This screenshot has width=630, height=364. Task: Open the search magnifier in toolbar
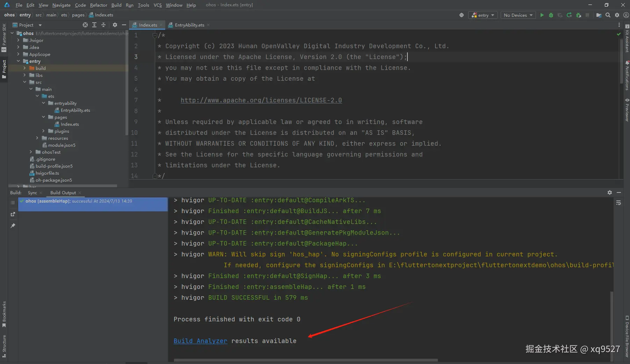pos(608,15)
